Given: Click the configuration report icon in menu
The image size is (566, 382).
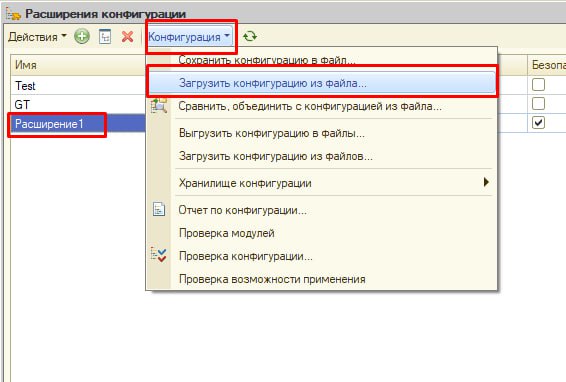Looking at the screenshot, I should click(x=159, y=209).
